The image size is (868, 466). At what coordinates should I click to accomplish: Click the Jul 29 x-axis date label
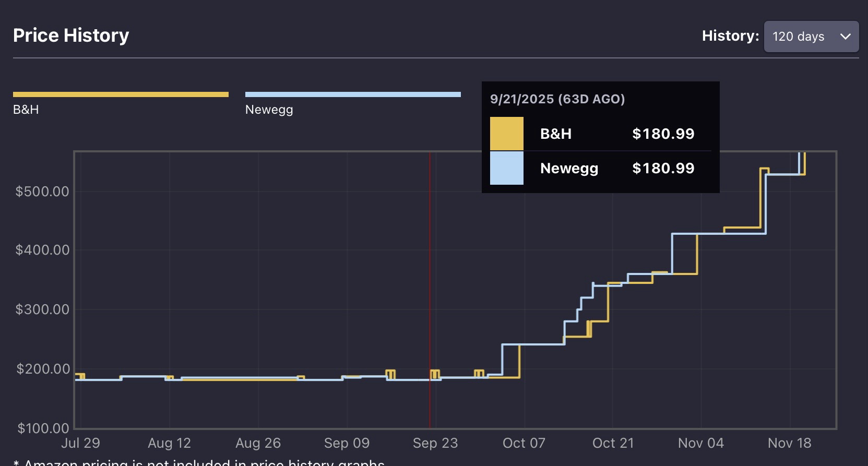pos(80,443)
